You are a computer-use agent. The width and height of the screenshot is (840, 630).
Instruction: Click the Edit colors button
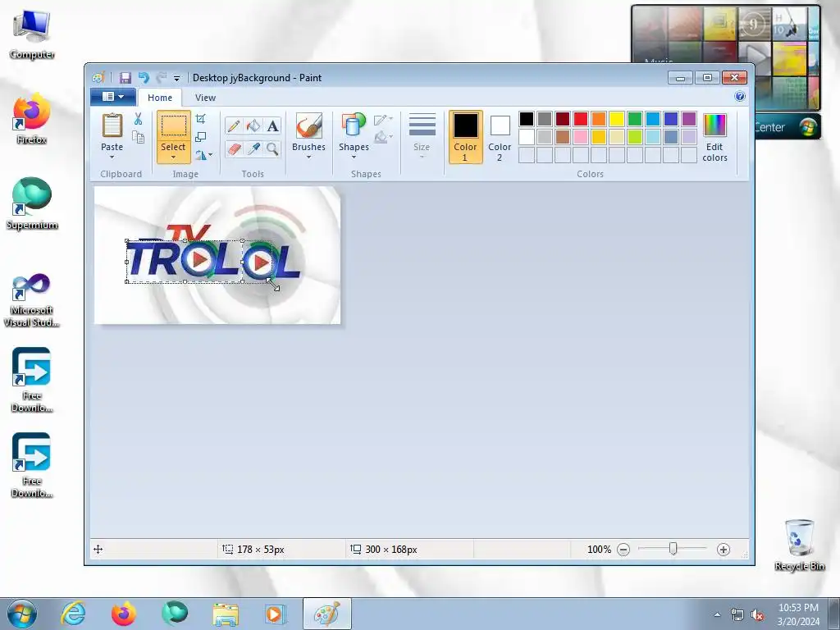coord(714,137)
